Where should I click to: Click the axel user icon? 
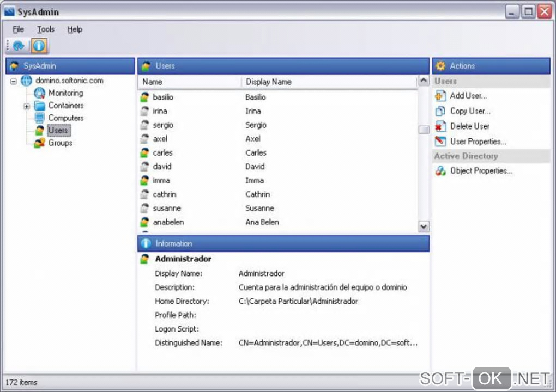pos(144,138)
